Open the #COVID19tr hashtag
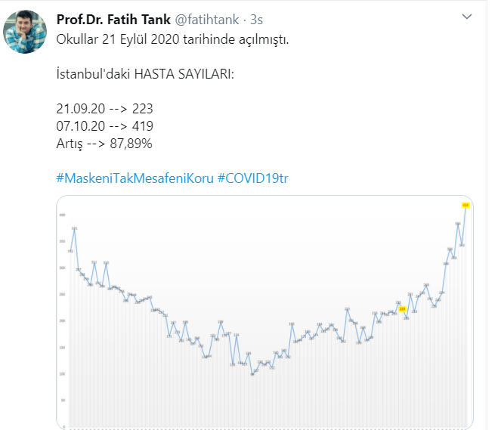The height and width of the screenshot is (430, 504). pyautogui.click(x=253, y=178)
